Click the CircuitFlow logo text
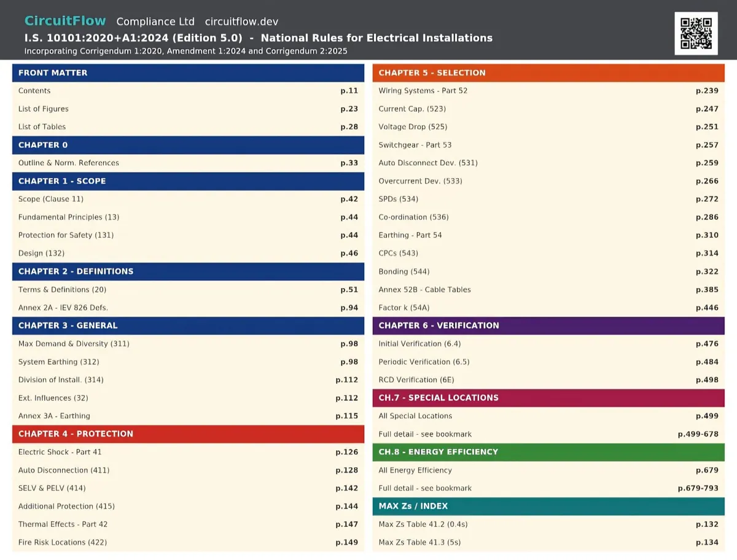The width and height of the screenshot is (737, 560). [65, 21]
